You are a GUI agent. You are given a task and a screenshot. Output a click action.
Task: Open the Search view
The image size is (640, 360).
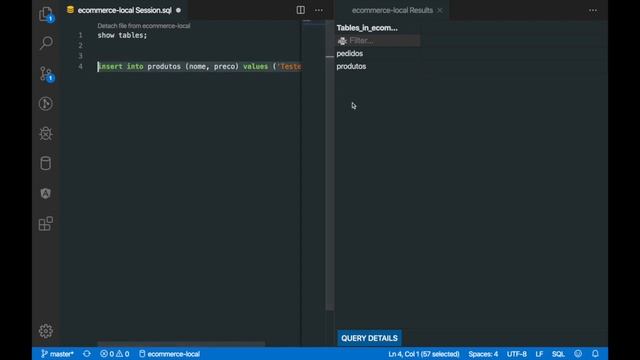pyautogui.click(x=46, y=42)
